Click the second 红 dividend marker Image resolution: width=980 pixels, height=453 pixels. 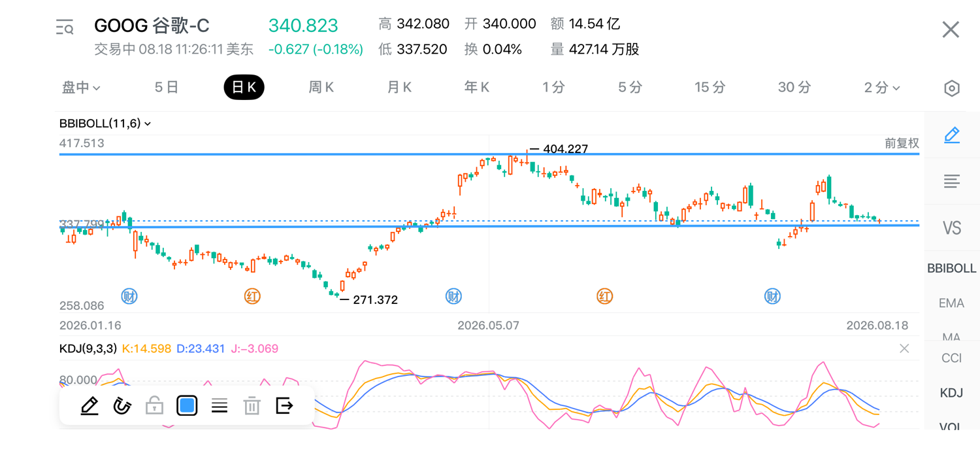(x=604, y=297)
